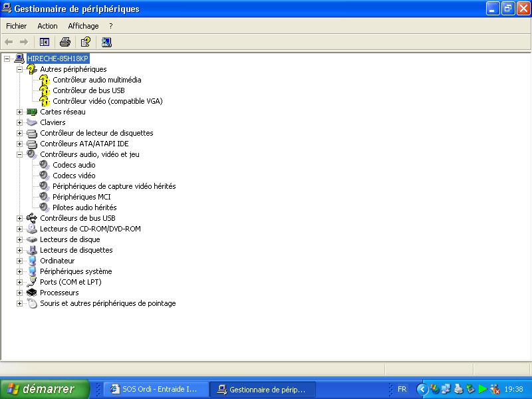
Task: Show hidden tray icons with blue arrow
Action: click(422, 389)
